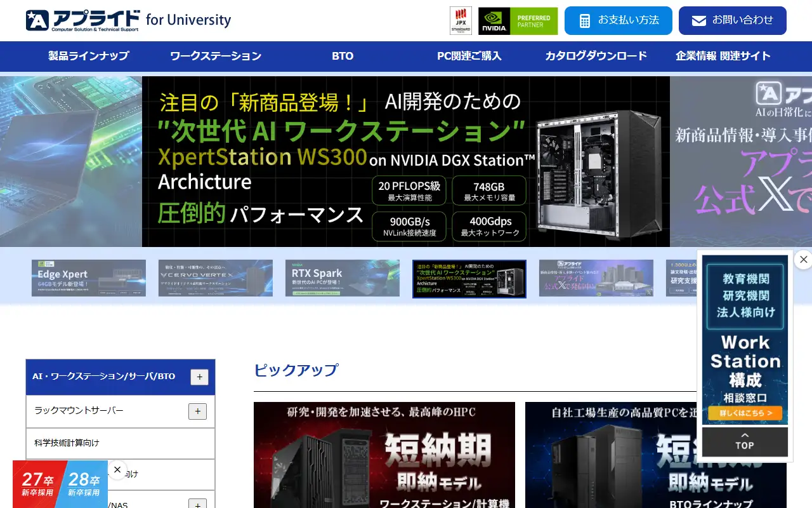Click the お問い合わせ contact button
Viewport: 812px width, 508px height.
click(x=733, y=21)
